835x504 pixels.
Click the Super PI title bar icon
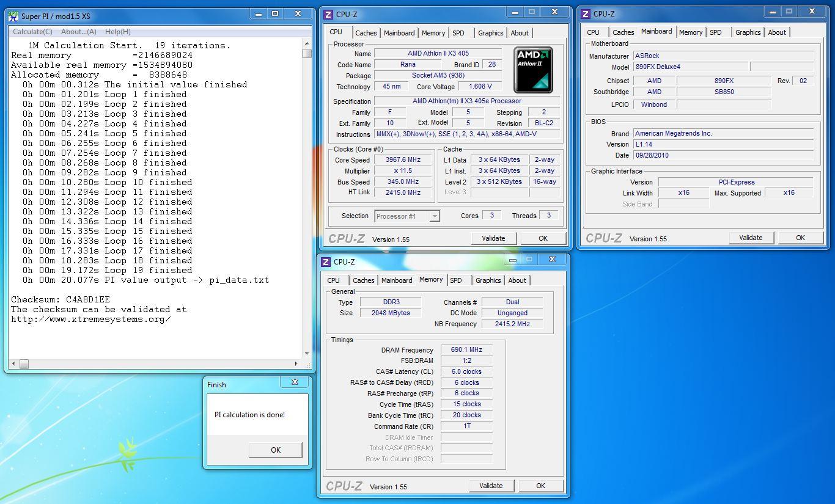(x=13, y=16)
